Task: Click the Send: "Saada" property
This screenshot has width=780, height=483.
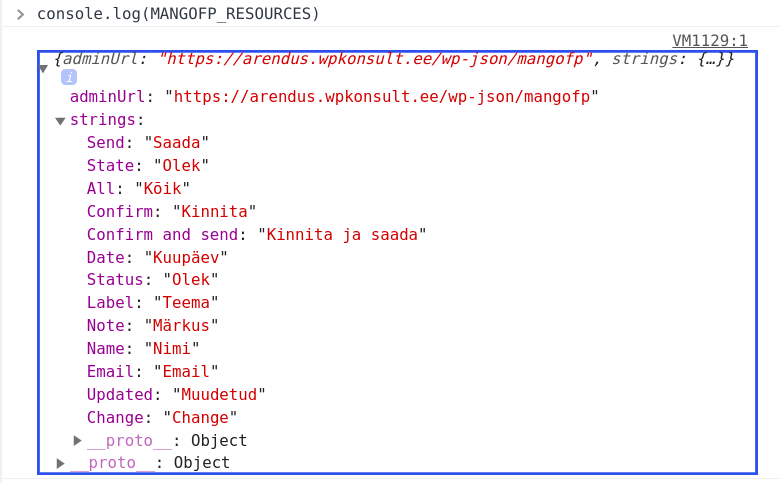Action: pyautogui.click(x=148, y=143)
